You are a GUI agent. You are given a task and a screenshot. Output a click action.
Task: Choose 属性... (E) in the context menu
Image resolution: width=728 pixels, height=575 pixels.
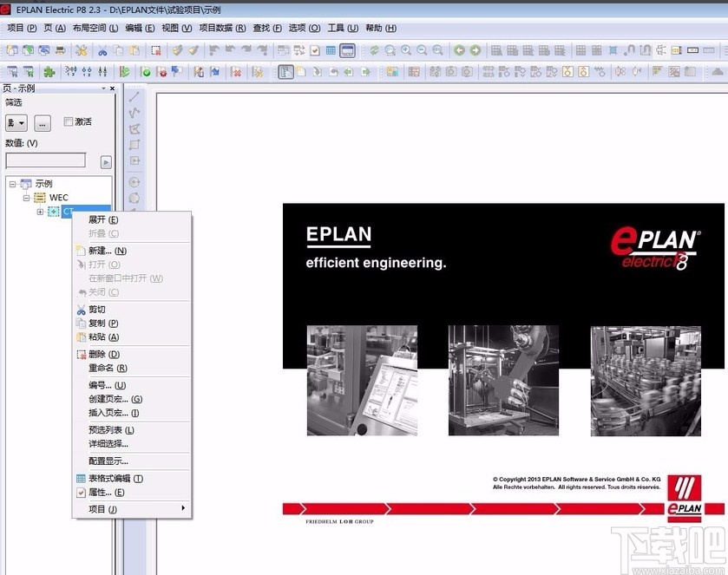tap(132, 493)
